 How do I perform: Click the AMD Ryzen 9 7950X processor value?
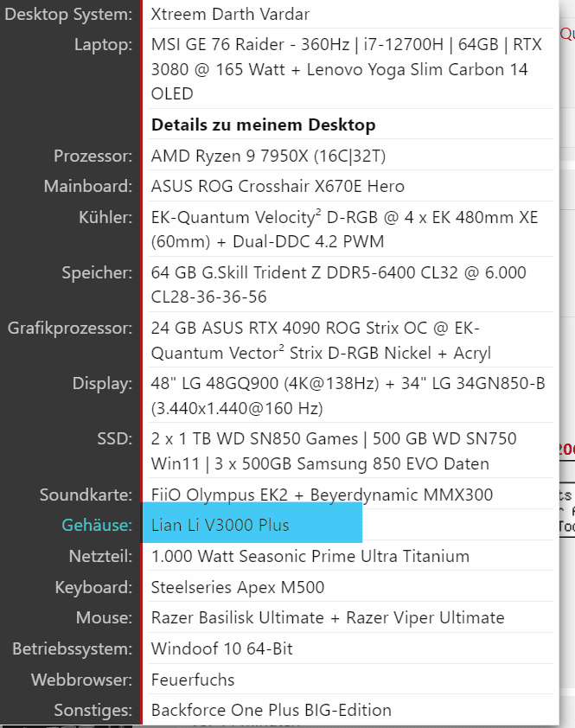coord(268,156)
